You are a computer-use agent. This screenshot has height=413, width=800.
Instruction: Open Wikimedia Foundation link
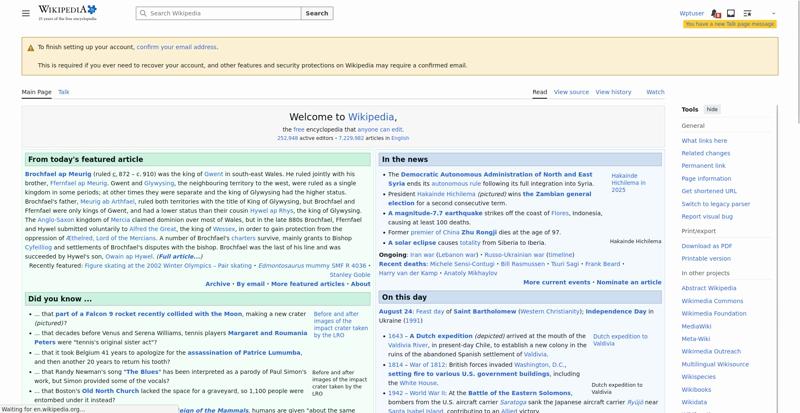714,313
